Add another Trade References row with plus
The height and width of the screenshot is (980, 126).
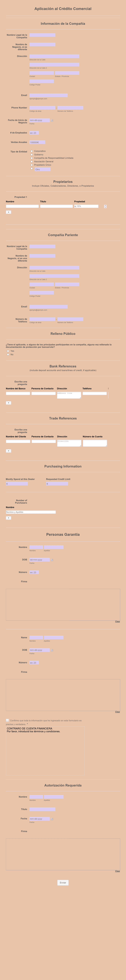8,451
